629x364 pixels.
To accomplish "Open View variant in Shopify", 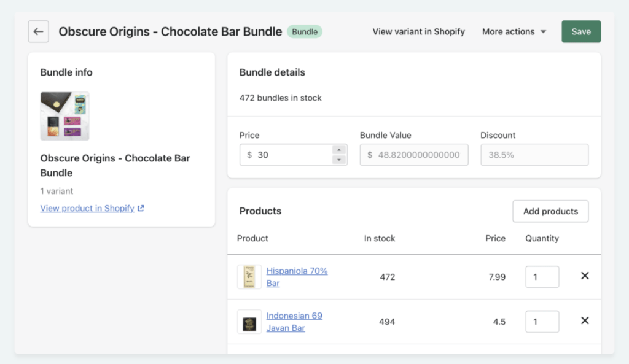I will pyautogui.click(x=418, y=31).
